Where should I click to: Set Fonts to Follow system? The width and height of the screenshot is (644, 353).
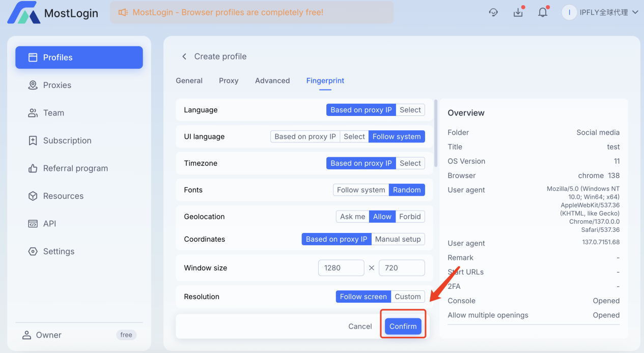point(361,190)
